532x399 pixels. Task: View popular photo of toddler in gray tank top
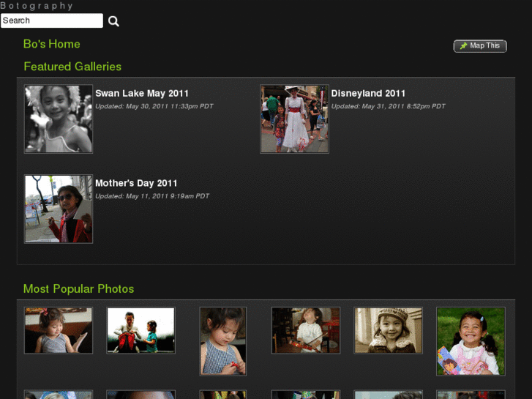coord(59,330)
